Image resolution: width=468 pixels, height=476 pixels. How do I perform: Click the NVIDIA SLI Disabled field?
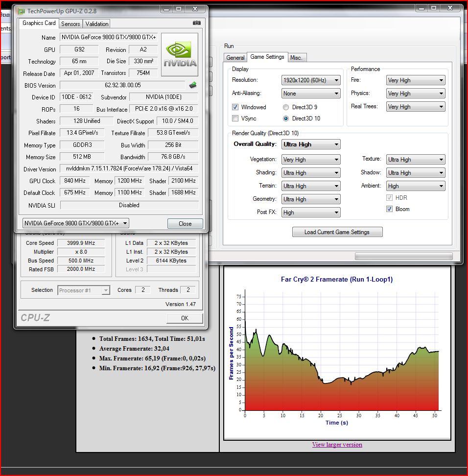tap(129, 205)
